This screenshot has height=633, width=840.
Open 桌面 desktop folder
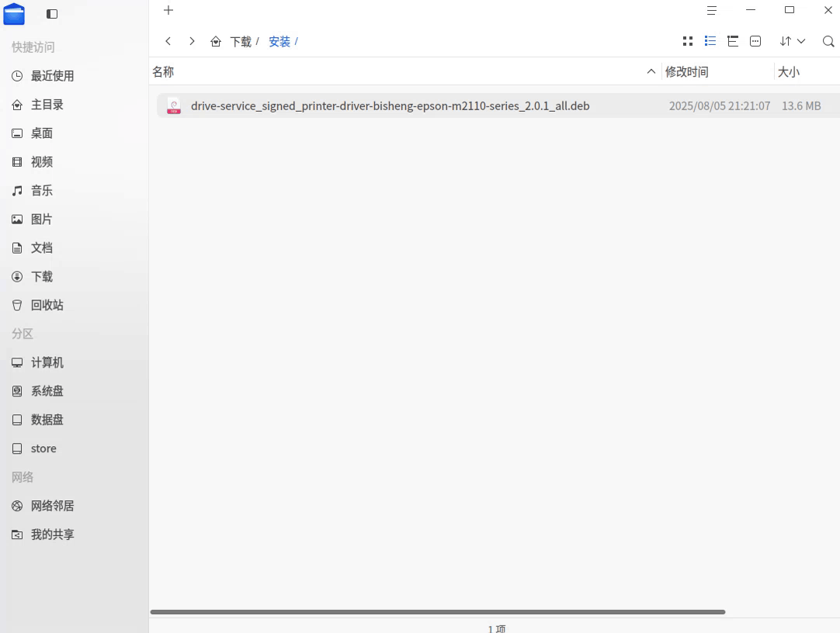[x=42, y=133]
